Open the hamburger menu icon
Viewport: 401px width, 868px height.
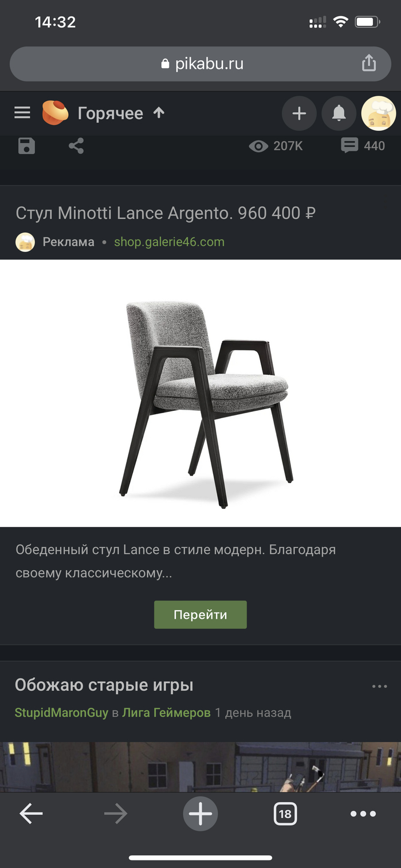[22, 113]
